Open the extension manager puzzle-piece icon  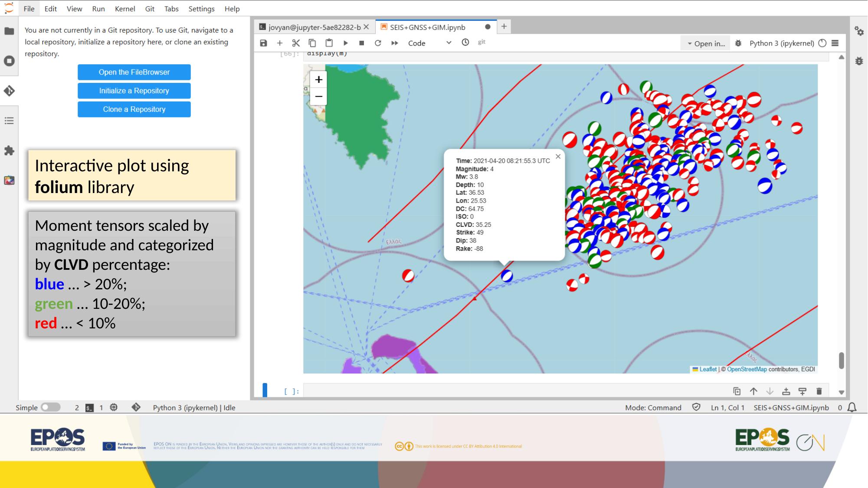click(x=9, y=151)
